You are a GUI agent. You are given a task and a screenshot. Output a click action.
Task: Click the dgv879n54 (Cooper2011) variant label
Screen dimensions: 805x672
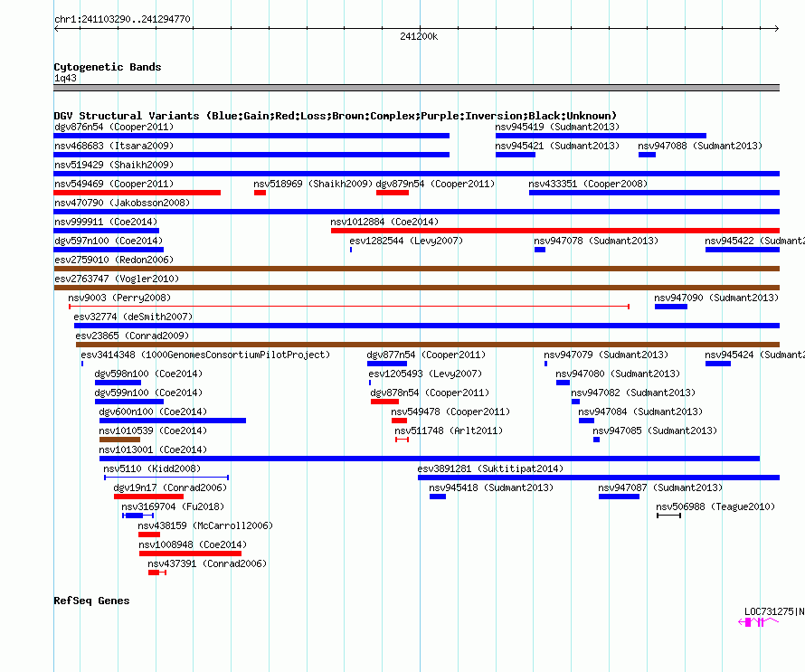[x=435, y=184]
